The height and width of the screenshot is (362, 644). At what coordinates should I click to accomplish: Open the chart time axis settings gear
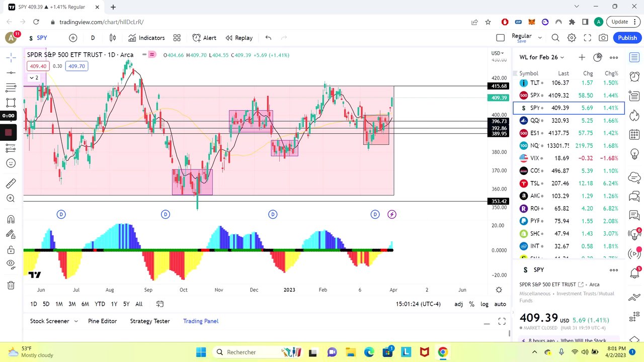point(499,290)
